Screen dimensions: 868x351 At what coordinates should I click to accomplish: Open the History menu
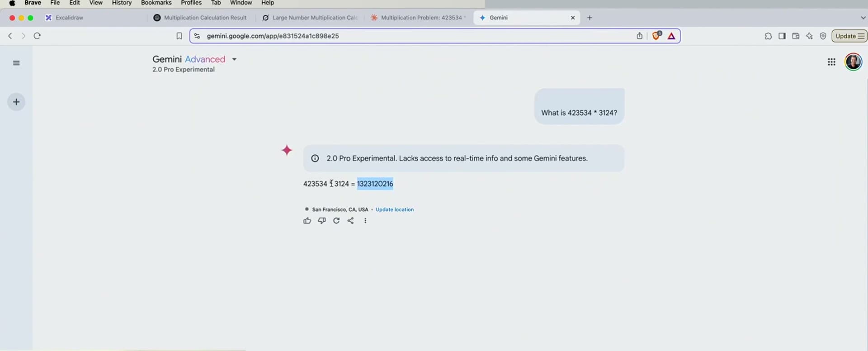(122, 3)
